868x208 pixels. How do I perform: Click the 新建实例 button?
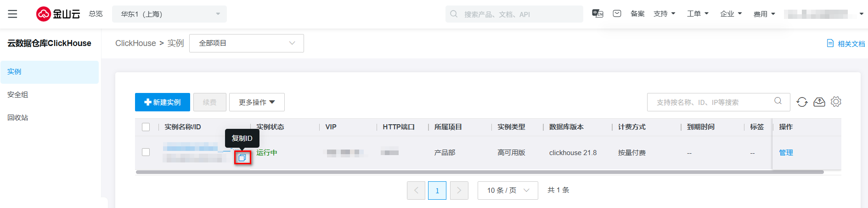point(163,102)
